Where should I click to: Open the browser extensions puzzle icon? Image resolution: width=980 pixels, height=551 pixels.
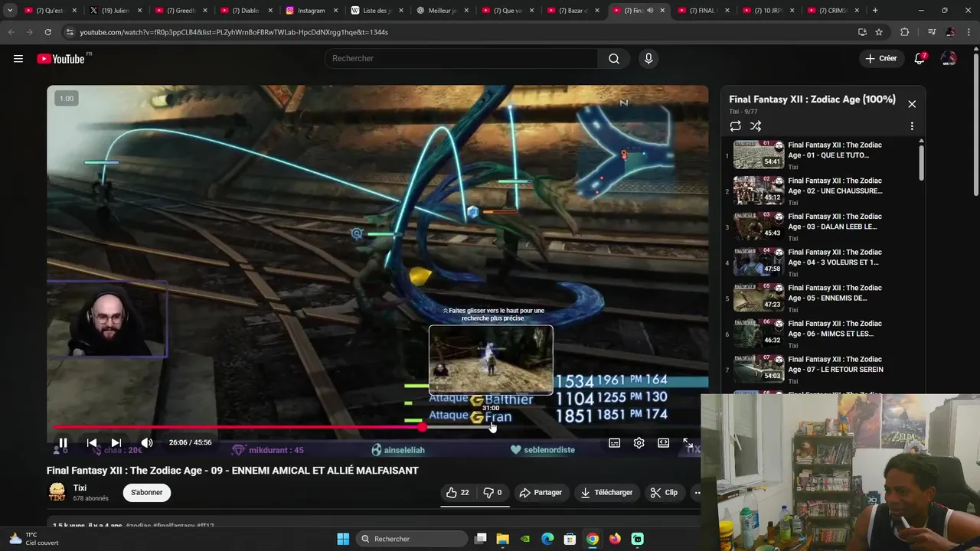(x=905, y=32)
